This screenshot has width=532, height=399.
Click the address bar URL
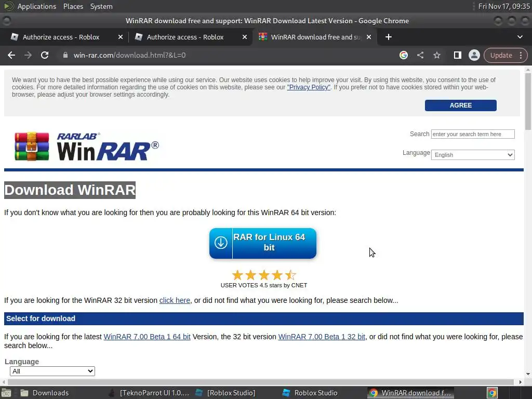pos(129,55)
